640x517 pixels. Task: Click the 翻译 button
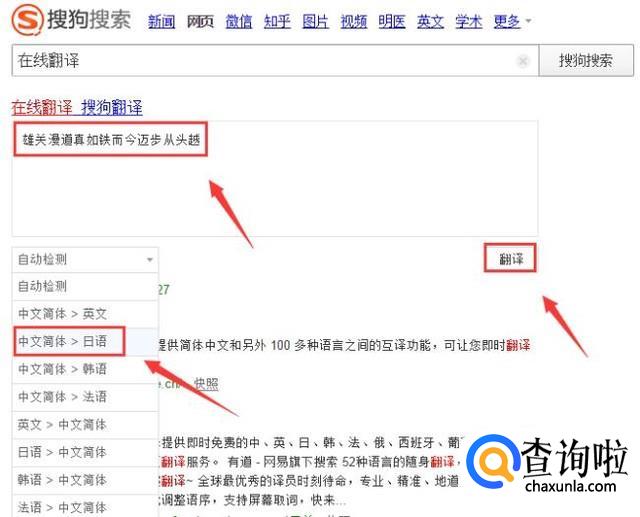coord(511,258)
